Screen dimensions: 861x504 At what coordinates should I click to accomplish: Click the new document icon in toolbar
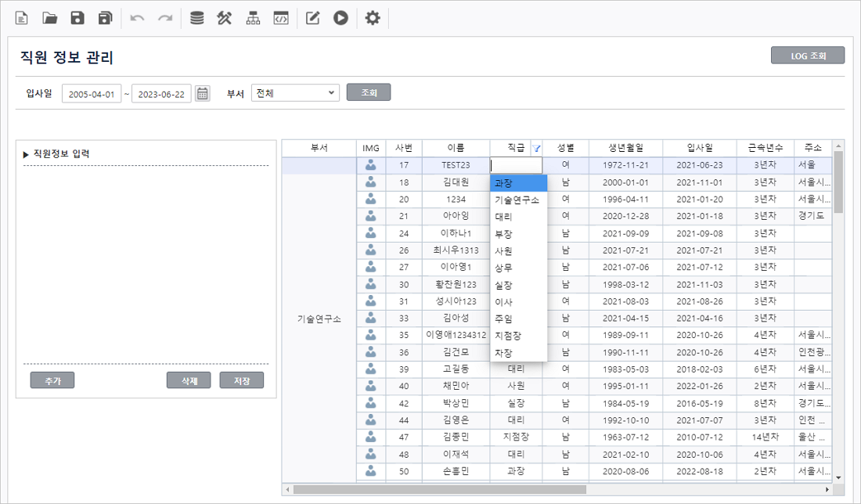[x=22, y=18]
